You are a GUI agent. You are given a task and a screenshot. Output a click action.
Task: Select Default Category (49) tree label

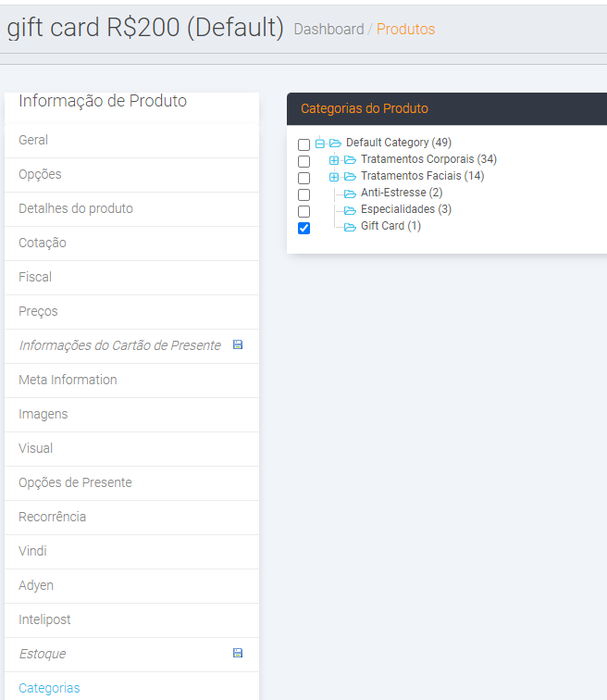(399, 143)
